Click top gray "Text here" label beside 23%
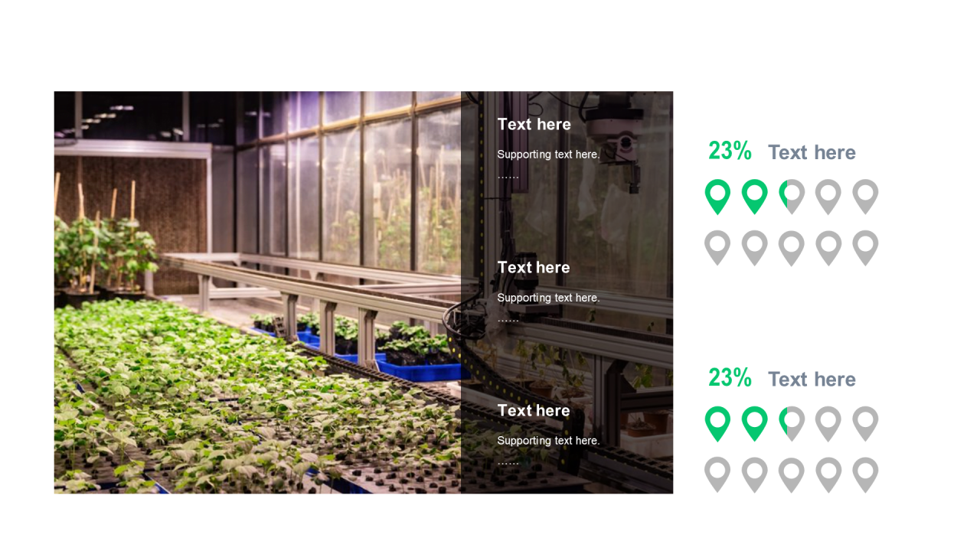Image resolution: width=980 pixels, height=551 pixels. [812, 152]
